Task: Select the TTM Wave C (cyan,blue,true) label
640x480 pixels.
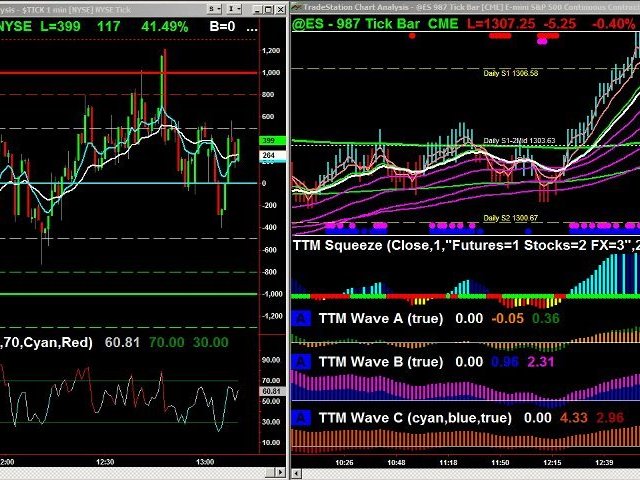Action: (415, 418)
